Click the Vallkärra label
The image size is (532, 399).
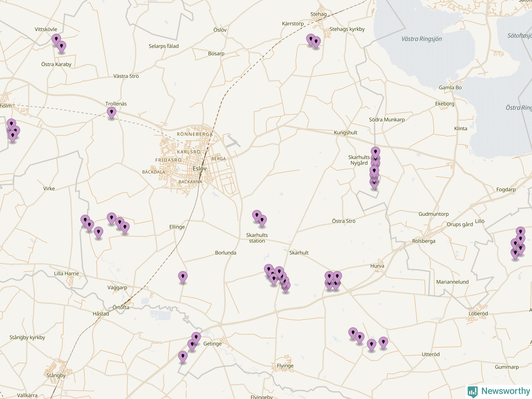click(27, 396)
